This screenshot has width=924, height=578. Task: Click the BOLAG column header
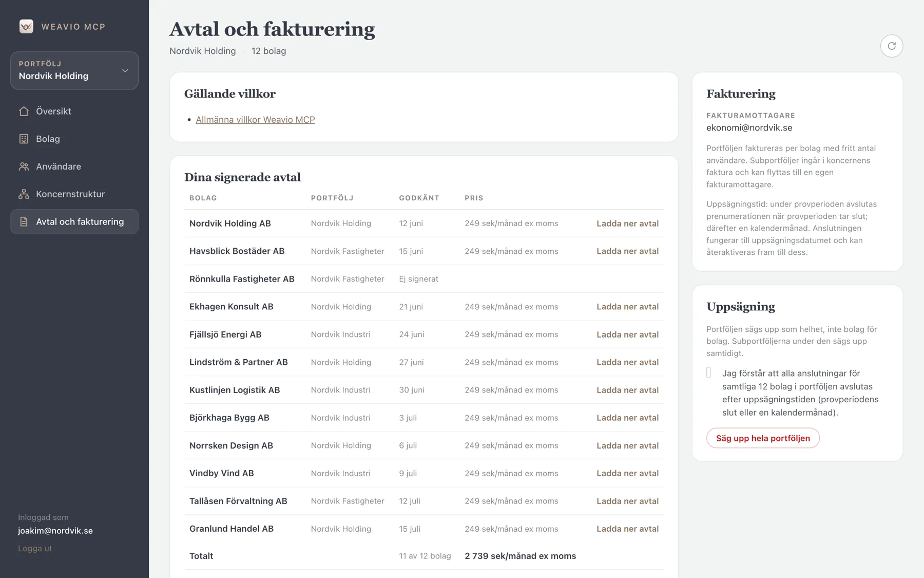tap(203, 198)
